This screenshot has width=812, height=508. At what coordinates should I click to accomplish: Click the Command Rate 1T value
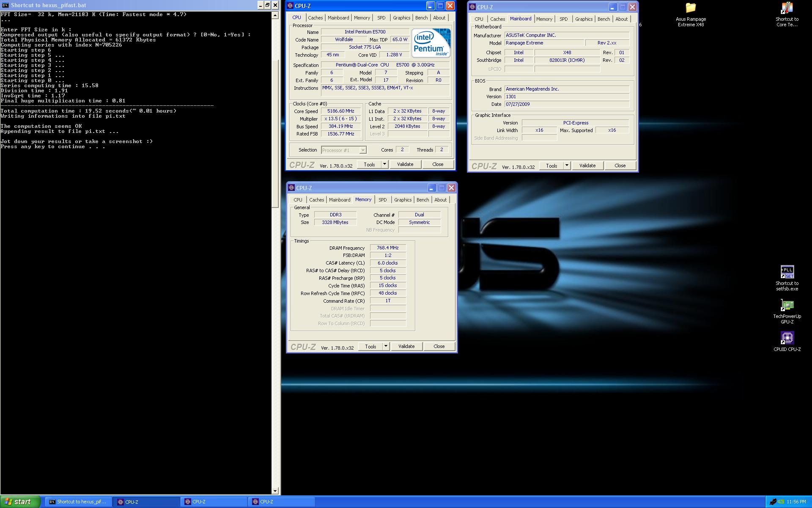(388, 301)
